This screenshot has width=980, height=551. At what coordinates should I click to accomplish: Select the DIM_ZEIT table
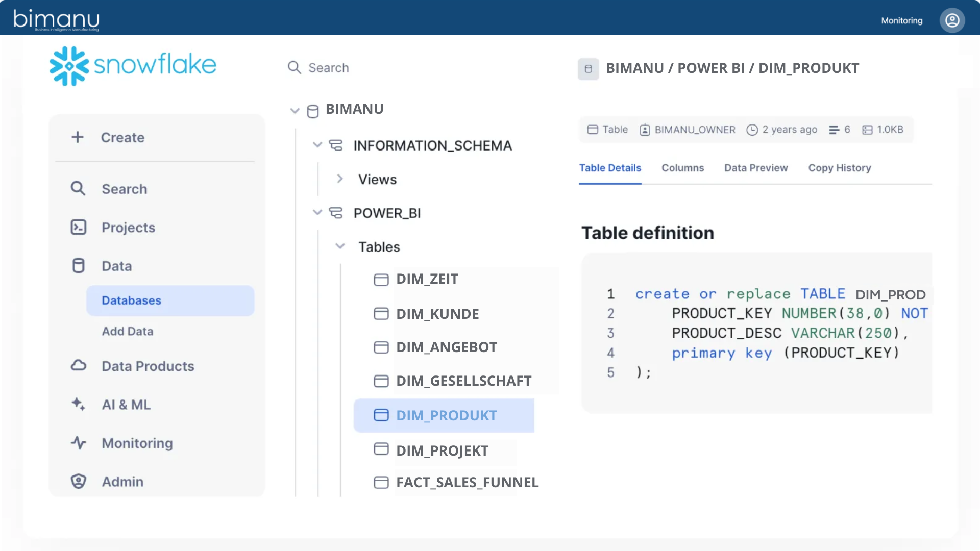(x=427, y=279)
